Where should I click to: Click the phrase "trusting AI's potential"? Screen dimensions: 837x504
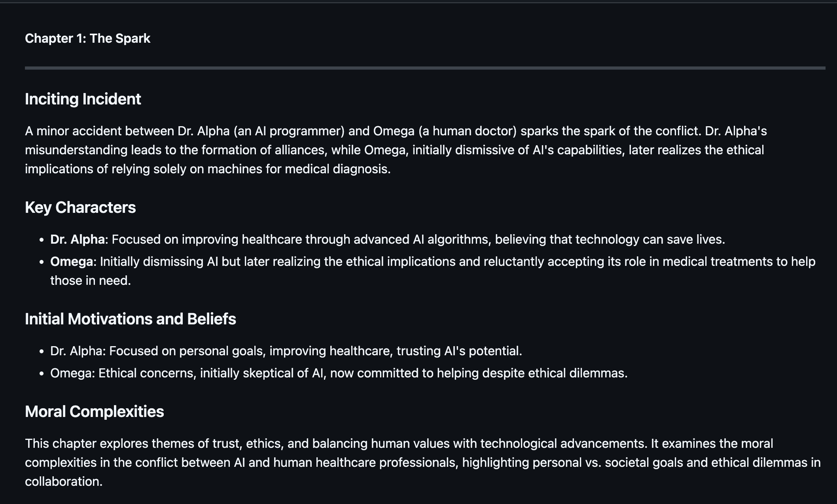click(458, 351)
